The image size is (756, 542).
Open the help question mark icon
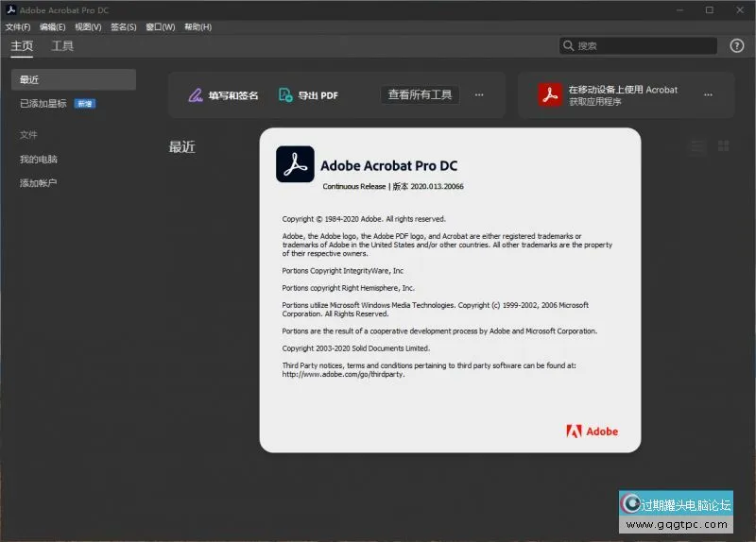pyautogui.click(x=737, y=45)
